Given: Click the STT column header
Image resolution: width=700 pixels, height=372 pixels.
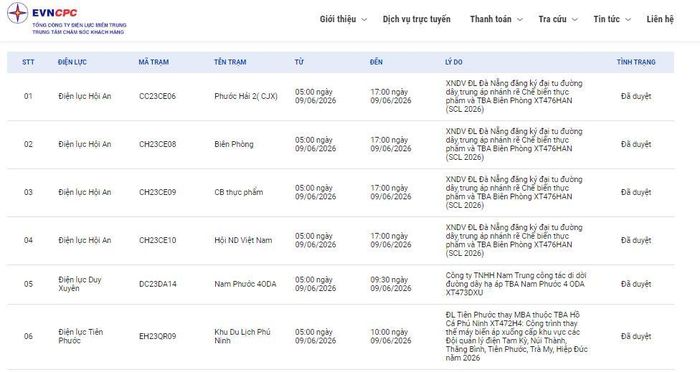Looking at the screenshot, I should (x=28, y=62).
